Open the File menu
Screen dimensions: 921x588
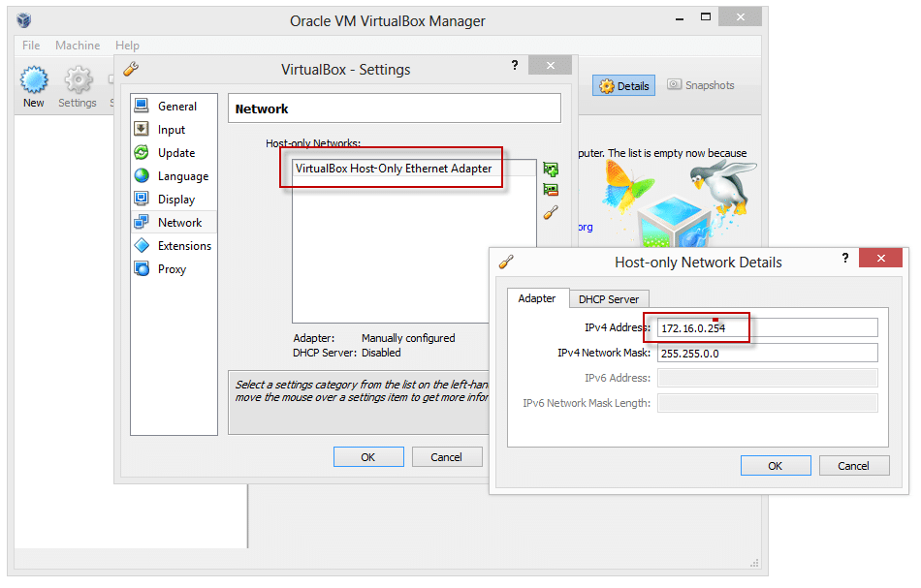31,46
